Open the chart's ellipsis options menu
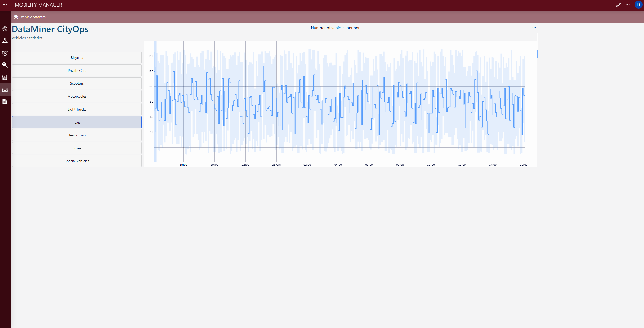 pos(534,28)
